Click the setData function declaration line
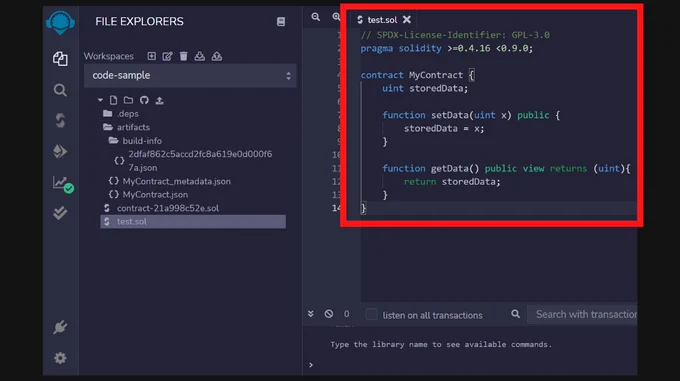The image size is (680, 381). (471, 115)
